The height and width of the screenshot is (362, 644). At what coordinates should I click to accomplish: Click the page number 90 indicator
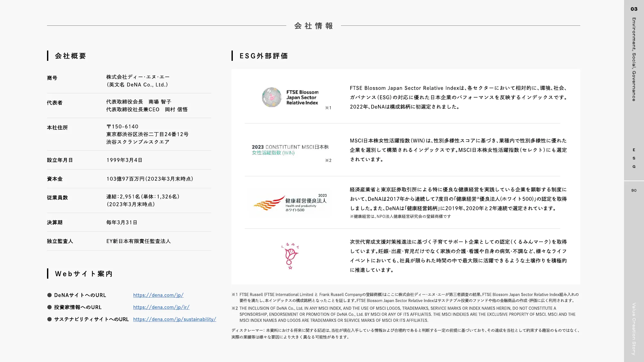(633, 191)
